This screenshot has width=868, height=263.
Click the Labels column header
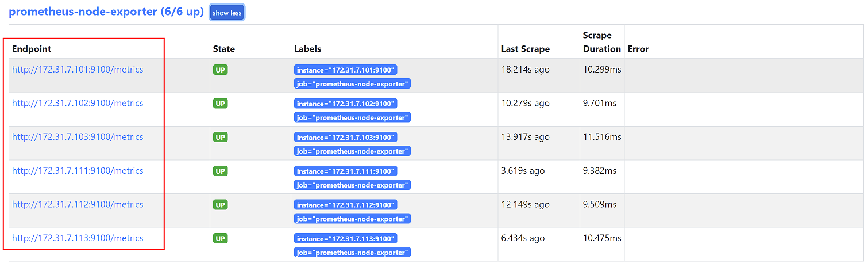tap(307, 49)
